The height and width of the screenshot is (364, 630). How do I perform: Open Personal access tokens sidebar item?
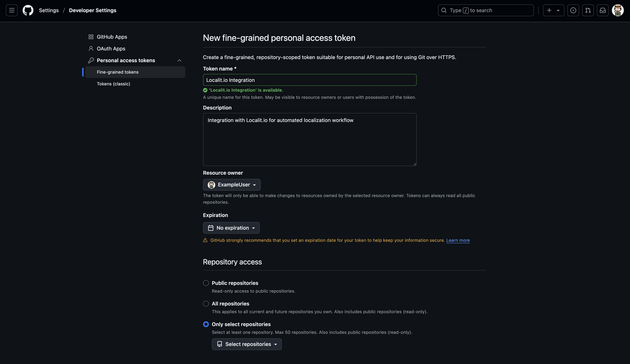135,60
